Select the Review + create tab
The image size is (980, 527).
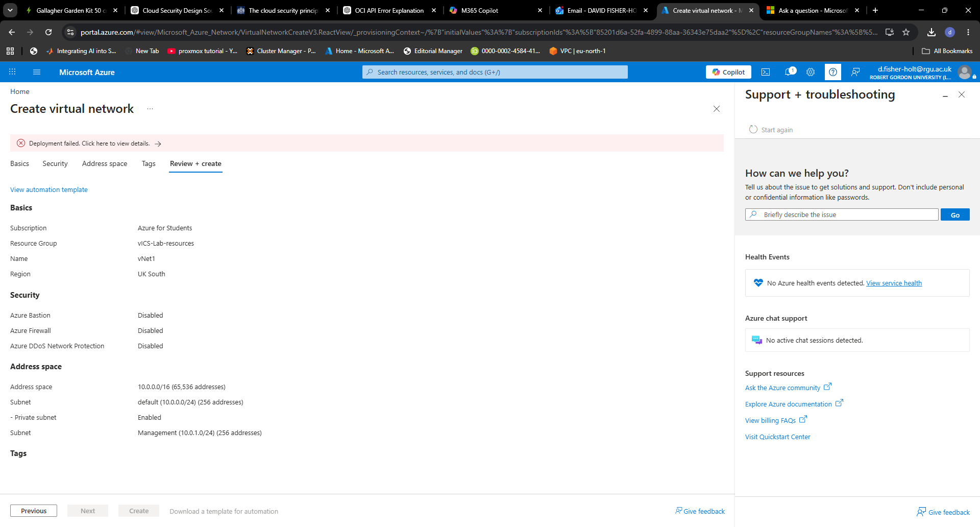tap(195, 163)
